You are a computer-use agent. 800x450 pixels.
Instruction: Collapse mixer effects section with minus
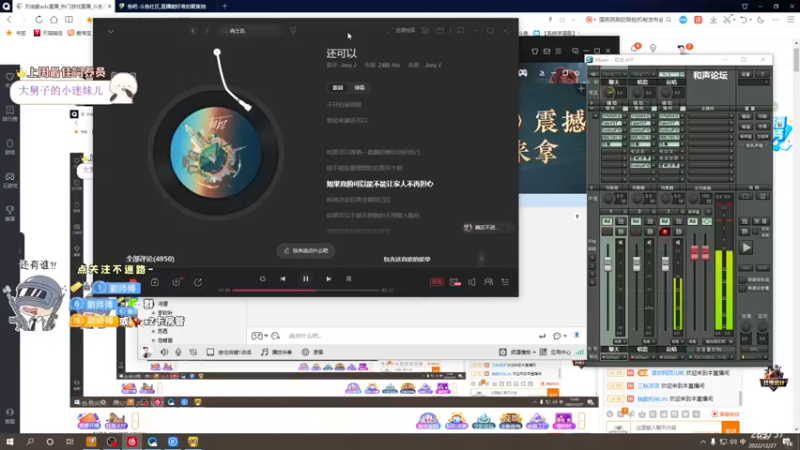pyautogui.click(x=595, y=116)
